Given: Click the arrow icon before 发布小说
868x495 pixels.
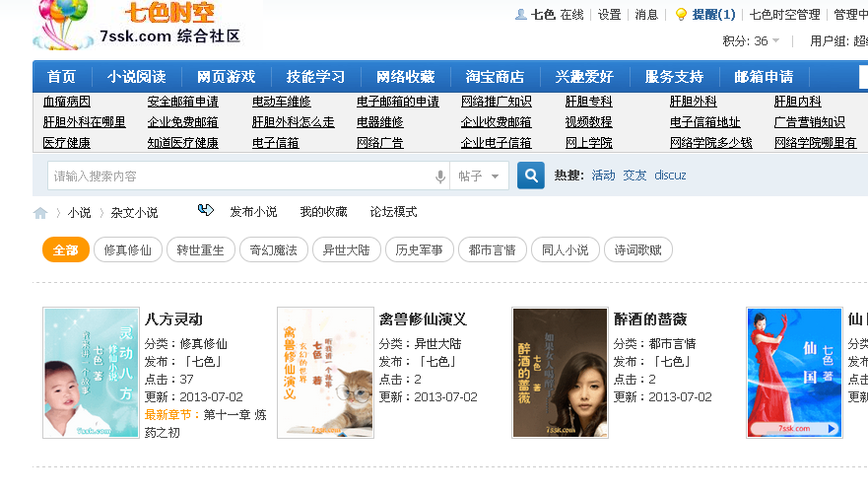Looking at the screenshot, I should pos(205,210).
